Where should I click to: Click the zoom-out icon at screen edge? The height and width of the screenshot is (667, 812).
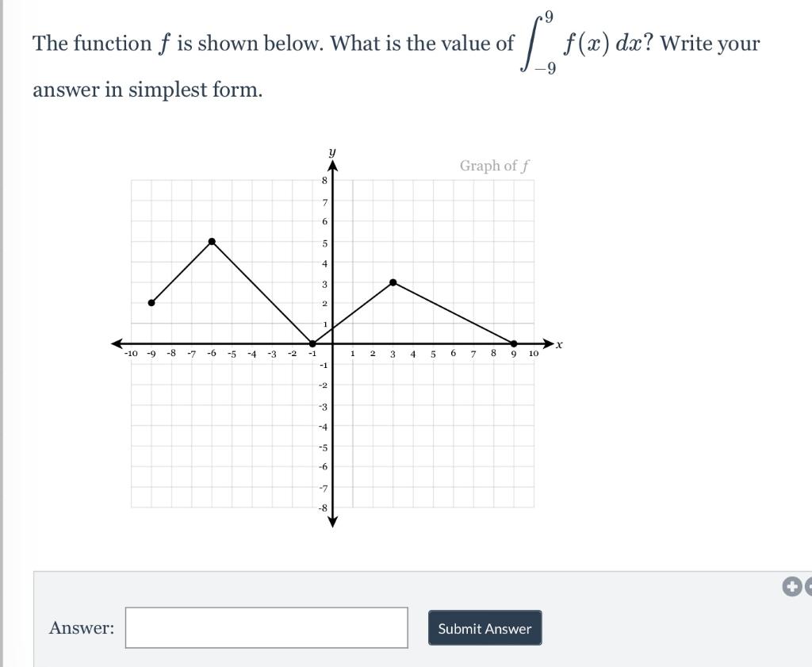coord(808,585)
